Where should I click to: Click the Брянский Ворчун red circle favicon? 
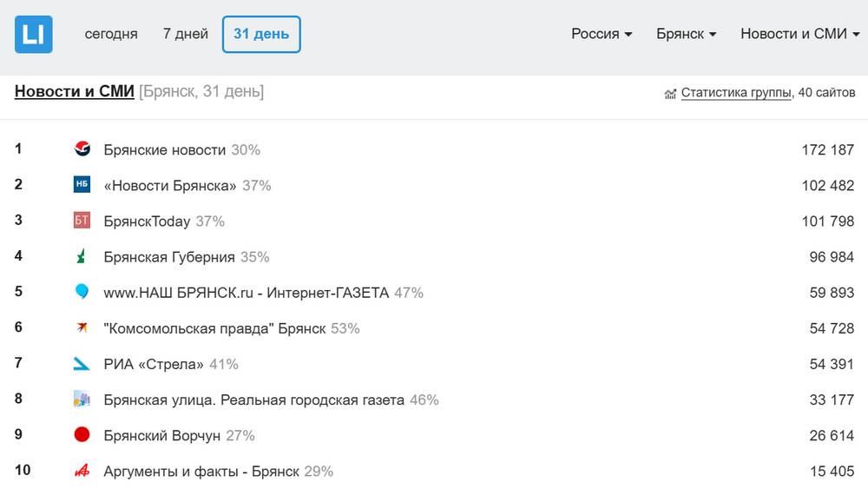tap(82, 435)
